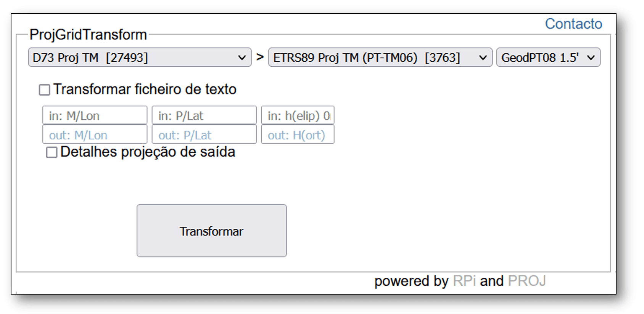The width and height of the screenshot is (644, 314).
Task: Click the 'out: H(ort)' output field
Action: pos(298,135)
